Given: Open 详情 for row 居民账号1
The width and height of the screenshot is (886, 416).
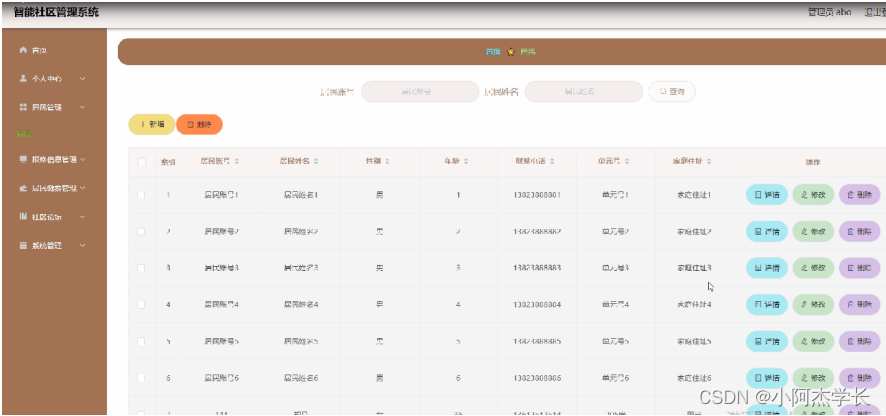Looking at the screenshot, I should click(x=767, y=194).
